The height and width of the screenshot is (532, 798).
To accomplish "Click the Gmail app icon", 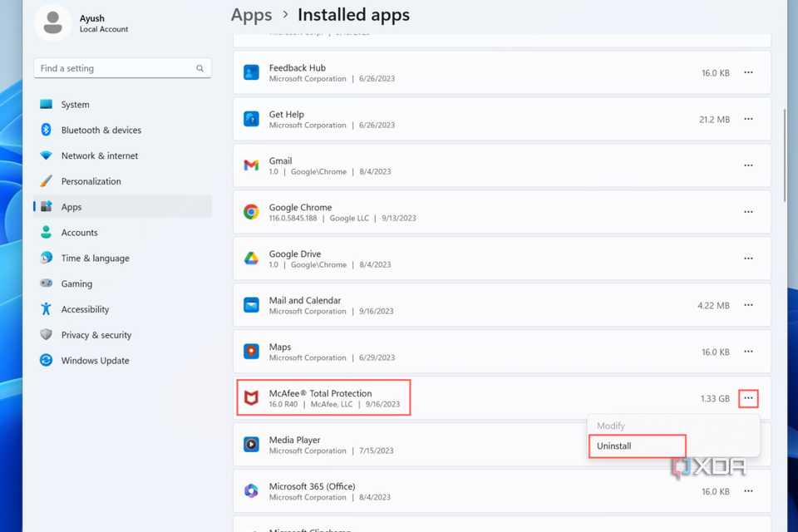I will coord(251,165).
